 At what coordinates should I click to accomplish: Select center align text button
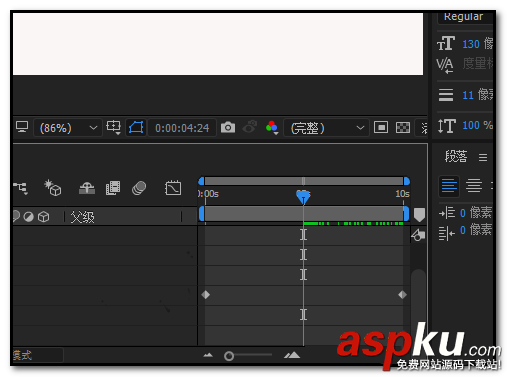coord(474,186)
